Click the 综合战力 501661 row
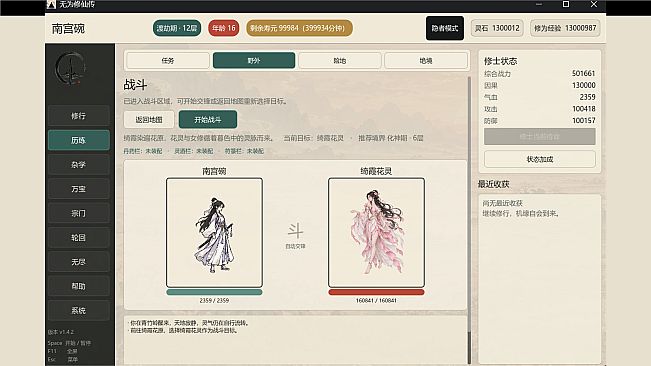This screenshot has width=651, height=366. (x=540, y=73)
